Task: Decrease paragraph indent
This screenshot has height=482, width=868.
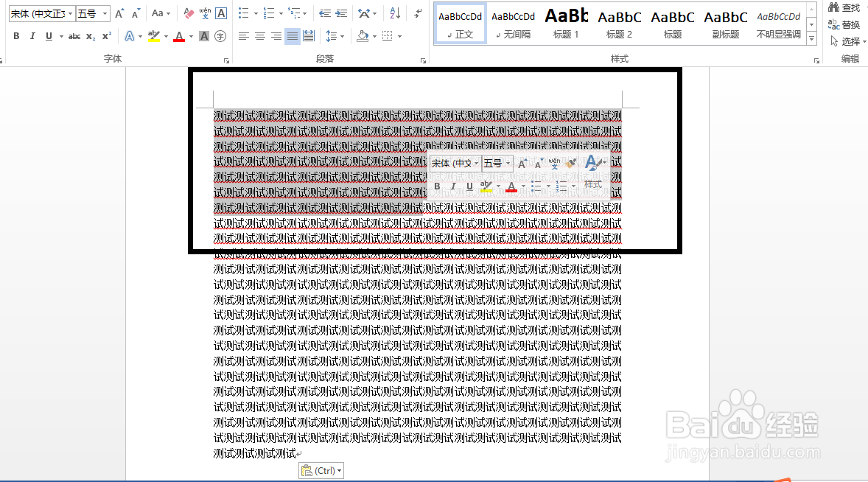Action: coord(325,13)
